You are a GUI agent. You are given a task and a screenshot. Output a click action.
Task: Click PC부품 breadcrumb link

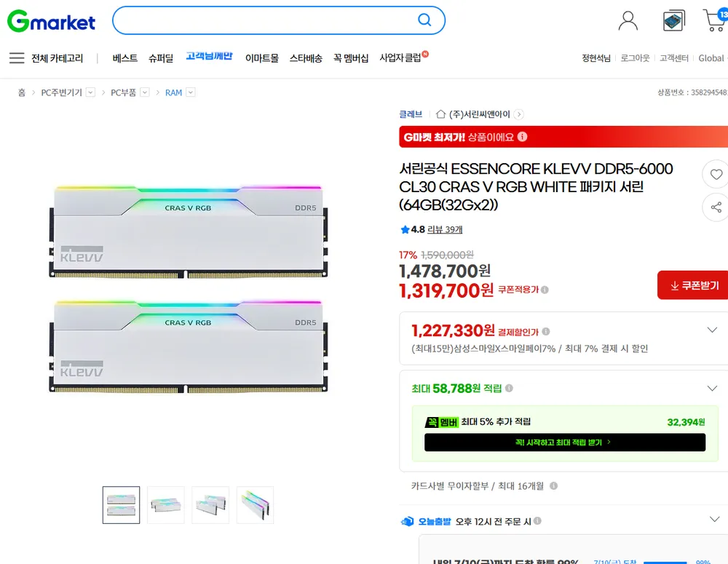[x=123, y=92]
